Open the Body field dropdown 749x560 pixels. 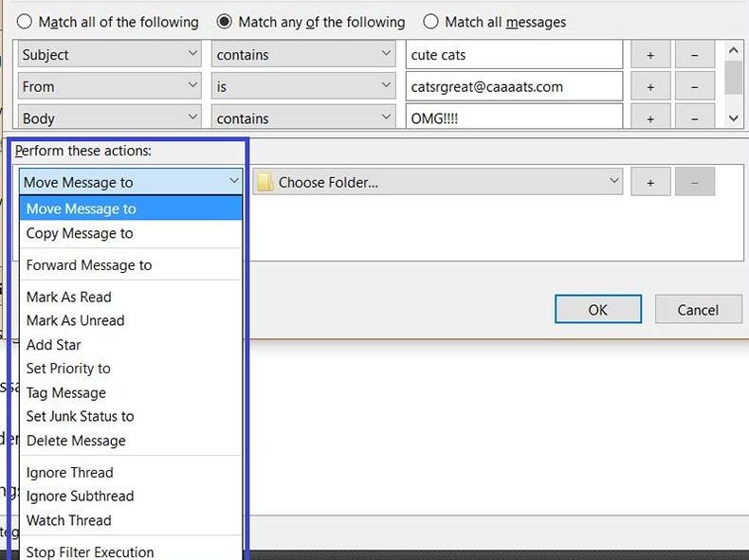[x=109, y=117]
